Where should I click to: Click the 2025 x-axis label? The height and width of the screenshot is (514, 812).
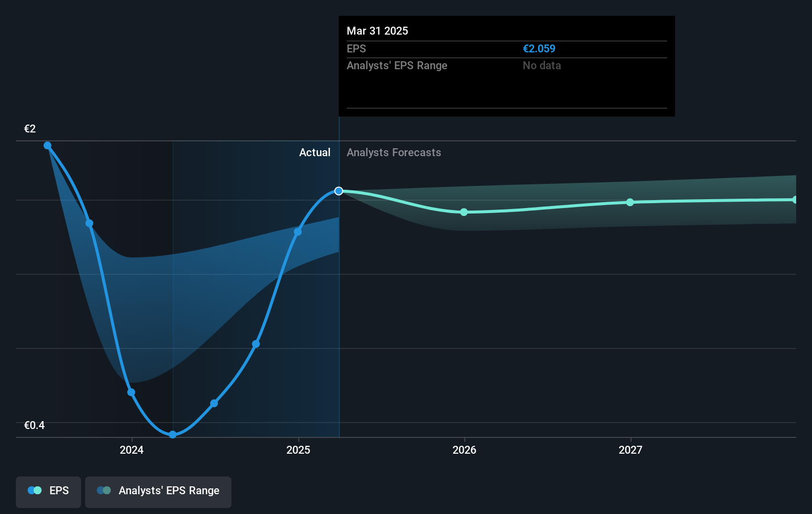click(298, 450)
